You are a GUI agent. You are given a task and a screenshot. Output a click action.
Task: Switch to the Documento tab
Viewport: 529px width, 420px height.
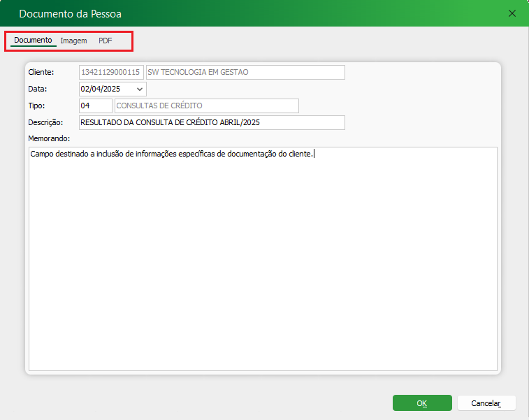33,41
